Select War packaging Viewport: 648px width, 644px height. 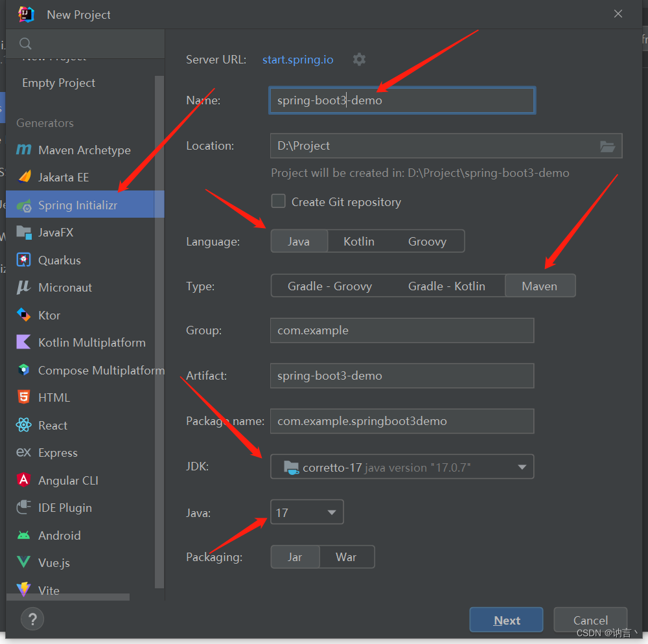coord(346,557)
